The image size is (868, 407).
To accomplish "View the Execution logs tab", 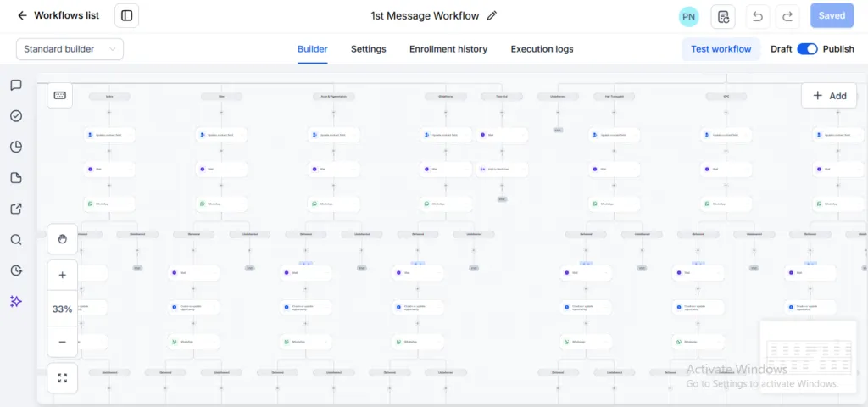I will point(542,48).
